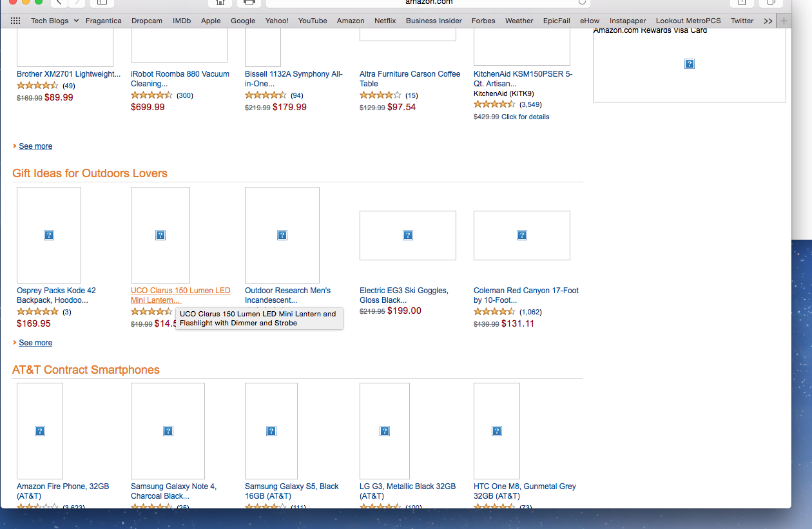Open Outdoor Research Men's Incandescent link
Image resolution: width=812 pixels, height=529 pixels.
287,295
